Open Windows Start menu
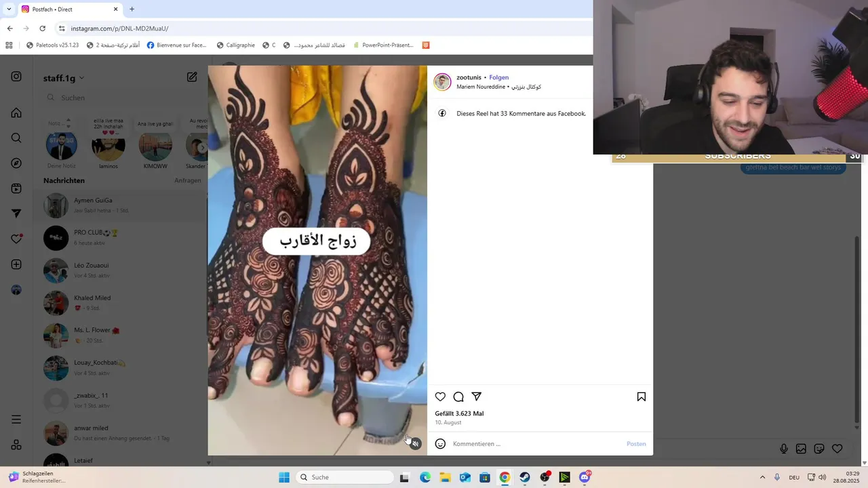The height and width of the screenshot is (488, 868). [x=284, y=477]
